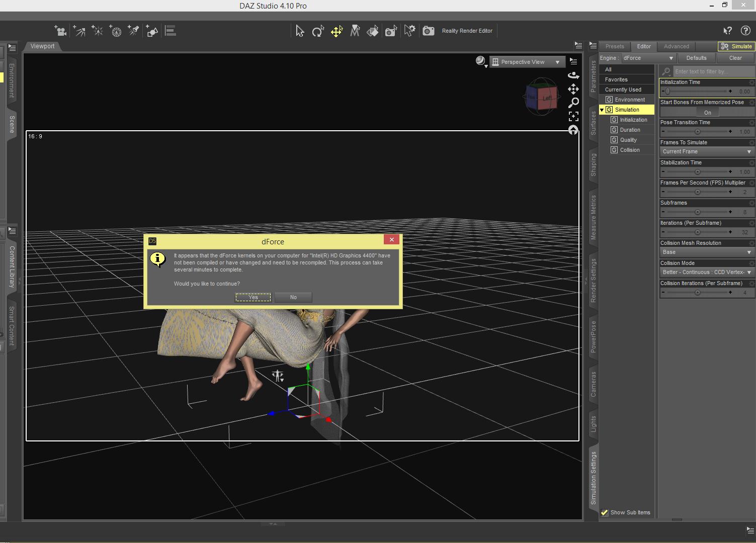Open the Perspective View dropdown
756x543 pixels.
click(x=527, y=62)
